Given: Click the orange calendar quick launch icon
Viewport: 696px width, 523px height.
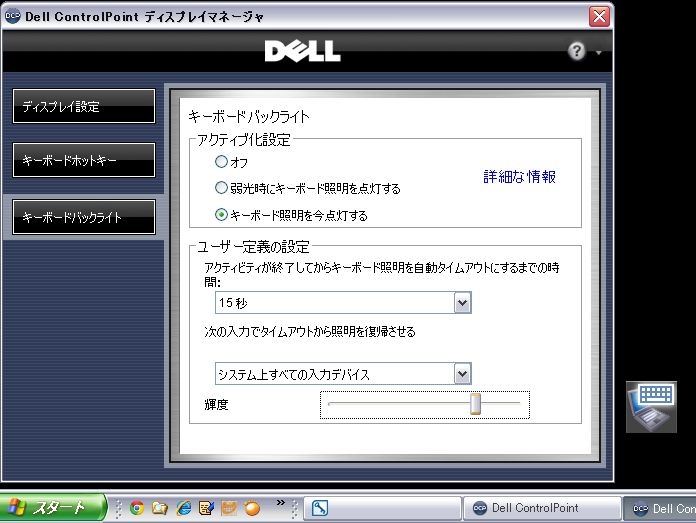Looking at the screenshot, I should [229, 507].
